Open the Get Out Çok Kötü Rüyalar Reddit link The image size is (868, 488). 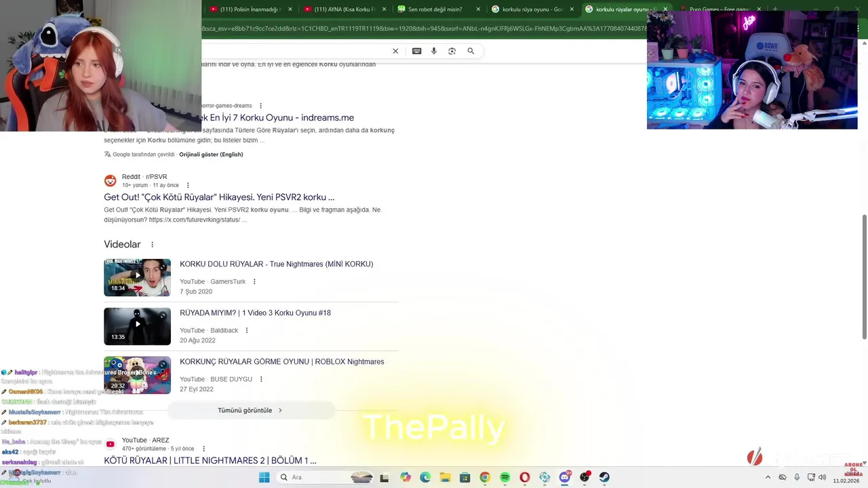[219, 197]
